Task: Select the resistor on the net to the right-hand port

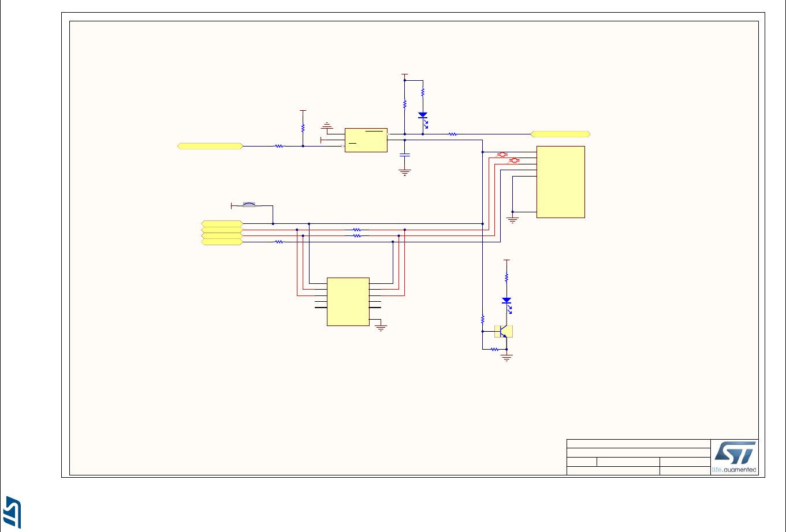Action: coord(453,134)
